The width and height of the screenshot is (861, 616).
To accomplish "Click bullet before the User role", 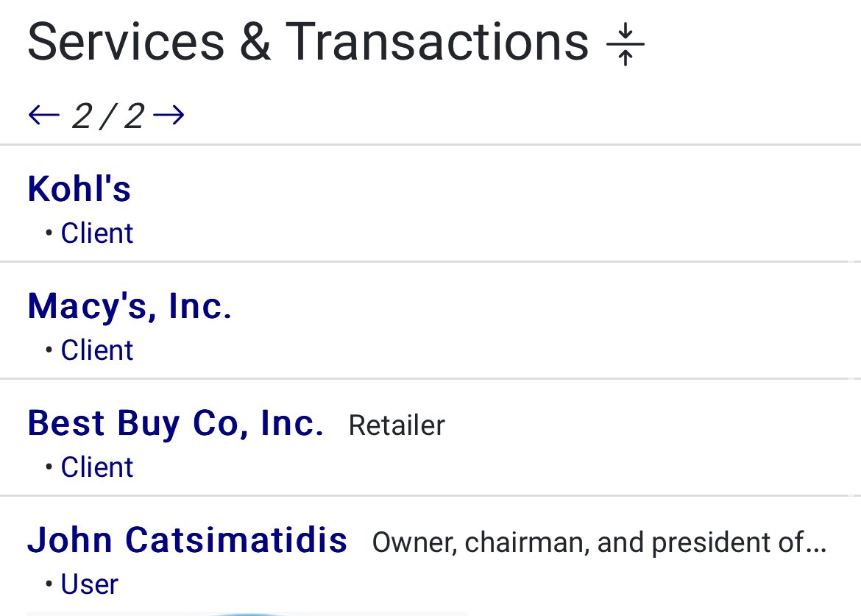I will [x=49, y=584].
